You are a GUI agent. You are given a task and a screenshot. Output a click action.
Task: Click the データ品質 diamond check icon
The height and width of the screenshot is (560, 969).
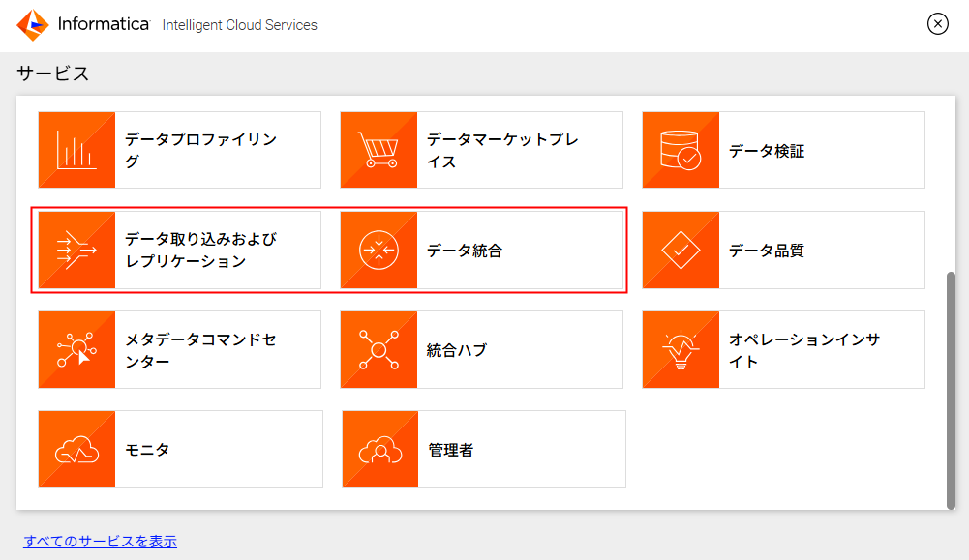tap(681, 251)
